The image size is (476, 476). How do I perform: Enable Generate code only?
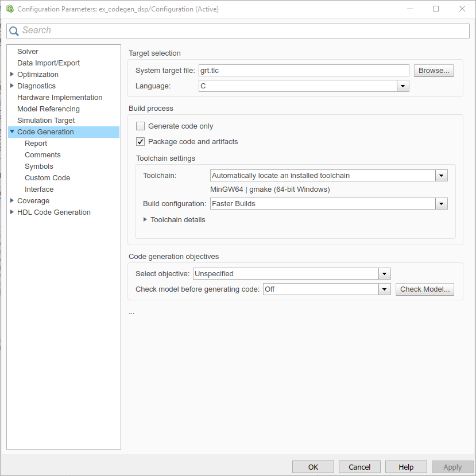point(140,126)
